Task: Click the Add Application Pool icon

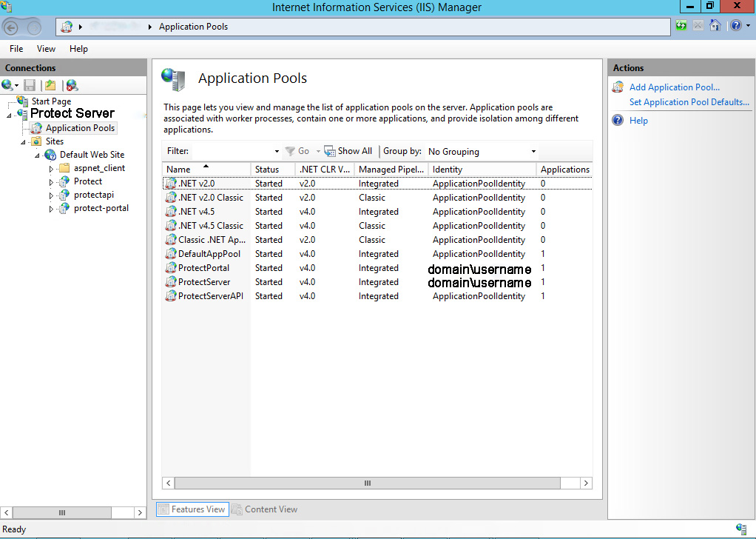Action: point(618,87)
